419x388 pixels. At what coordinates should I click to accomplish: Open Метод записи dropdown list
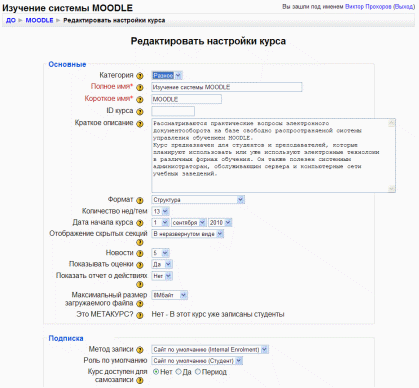pos(210,349)
